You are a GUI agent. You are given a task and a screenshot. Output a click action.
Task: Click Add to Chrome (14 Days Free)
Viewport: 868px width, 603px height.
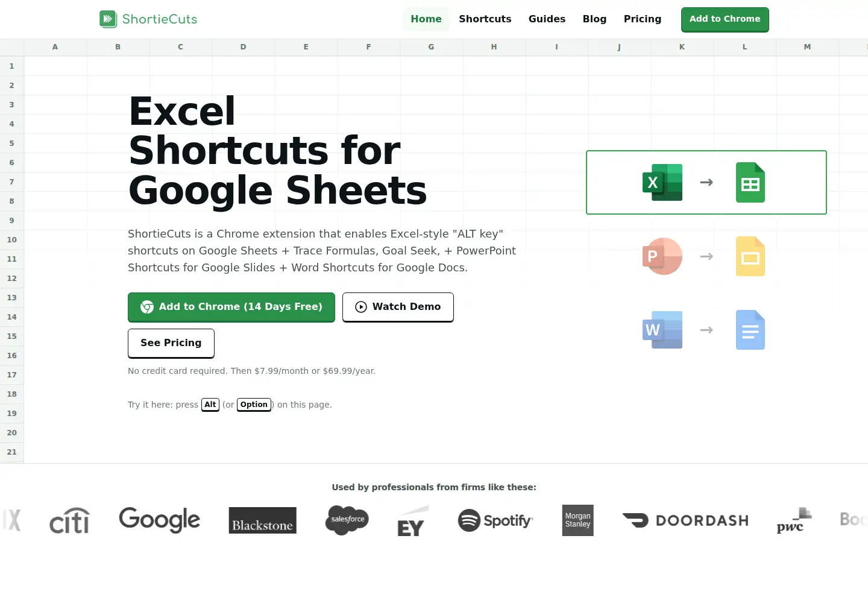click(x=231, y=307)
